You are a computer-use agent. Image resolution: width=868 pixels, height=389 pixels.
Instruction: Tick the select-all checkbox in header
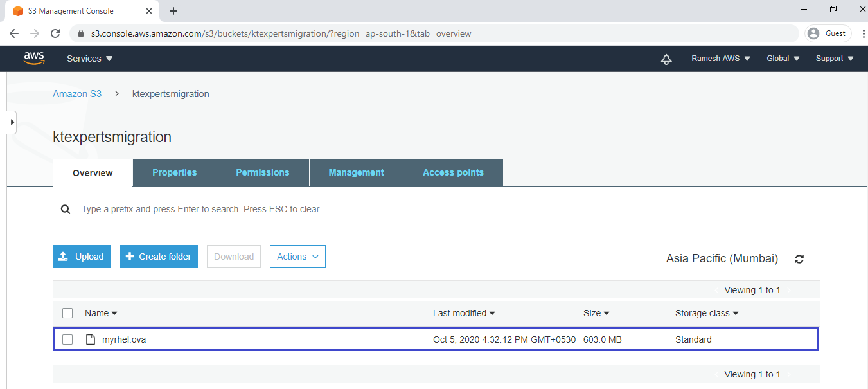coord(67,313)
